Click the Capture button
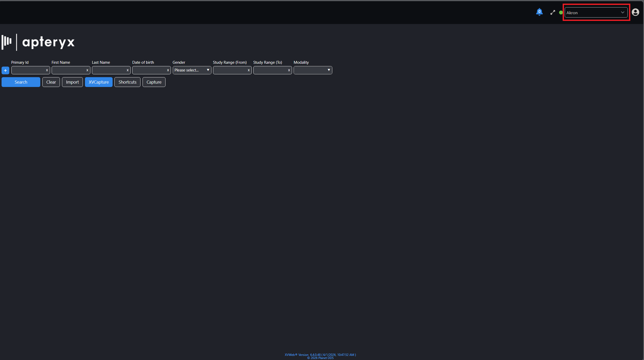Screen dimensions: 644x360 click(154, 82)
